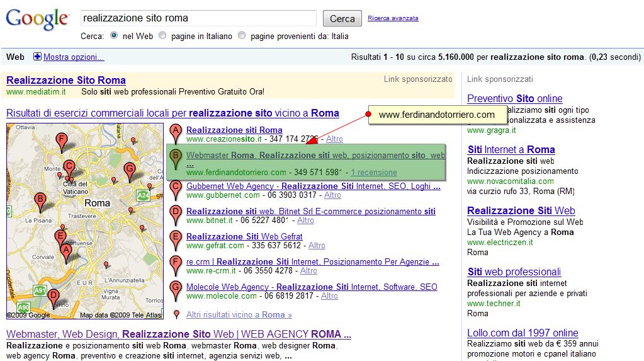Select the 'nel Web' radio button
Image resolution: width=644 pixels, height=361 pixels.
(114, 35)
